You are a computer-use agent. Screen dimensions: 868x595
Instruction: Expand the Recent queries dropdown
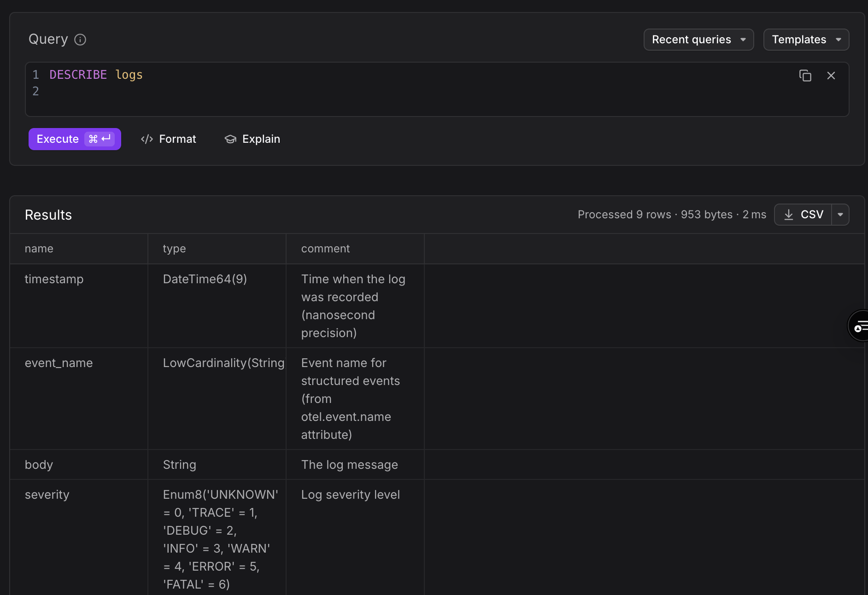tap(698, 40)
